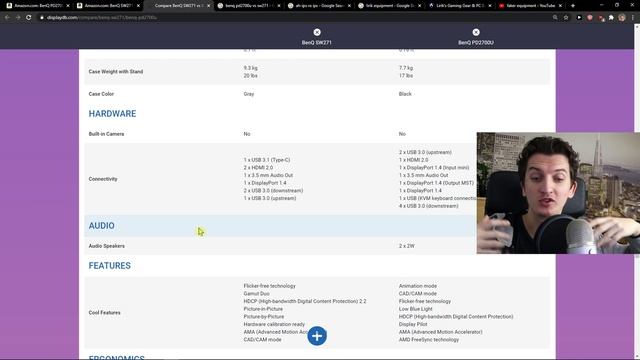
Task: Click the 'AMD FreeSync technology' feature
Action: (429, 340)
